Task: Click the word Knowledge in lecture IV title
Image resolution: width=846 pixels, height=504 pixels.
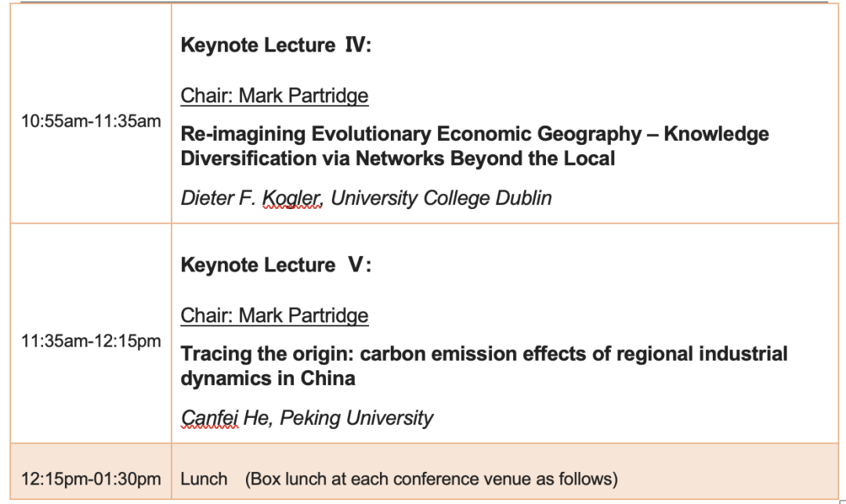Action: coord(717,135)
